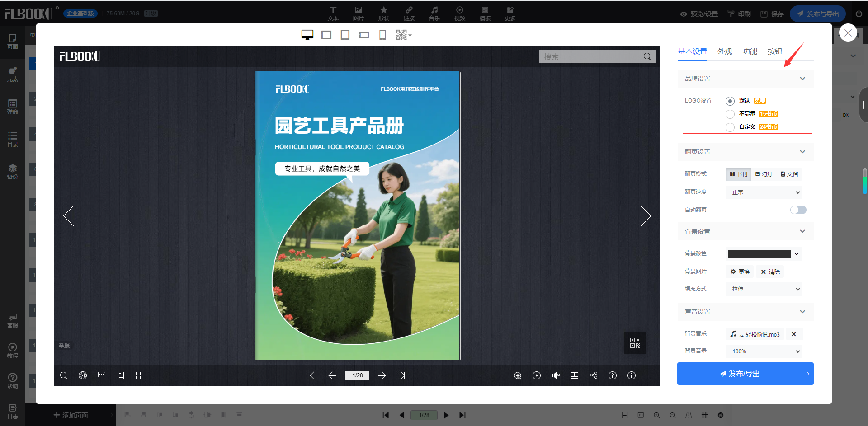This screenshot has height=426, width=868.
Task: Click the QR code icon on preview
Action: 635,343
